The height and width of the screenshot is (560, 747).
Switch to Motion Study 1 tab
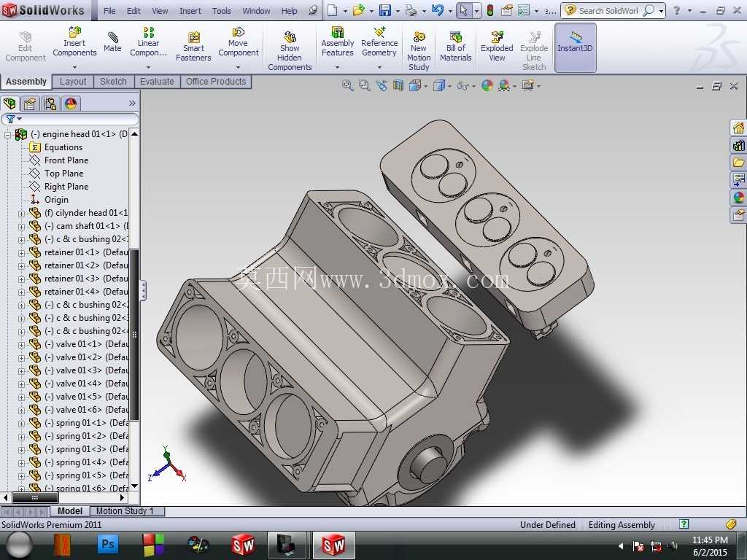(125, 511)
